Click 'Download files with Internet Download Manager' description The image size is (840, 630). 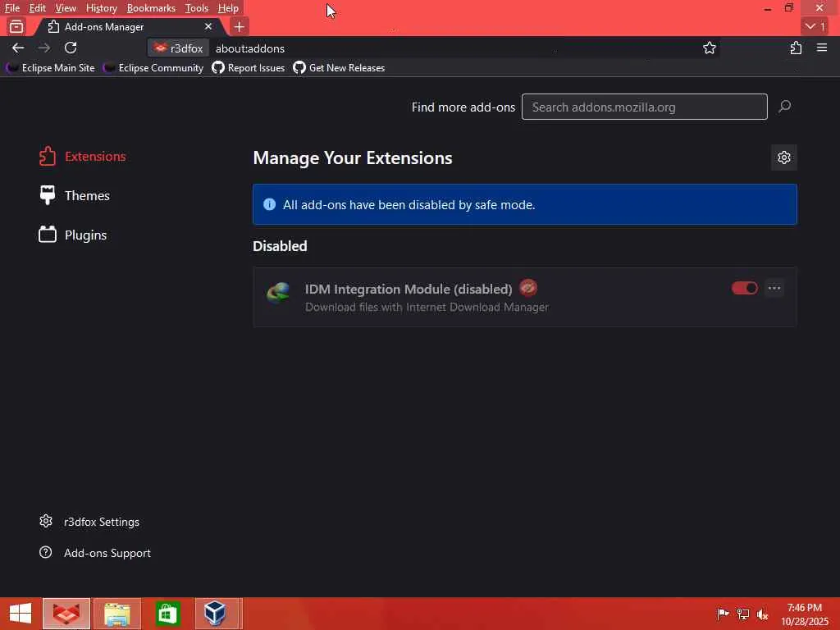tap(427, 307)
